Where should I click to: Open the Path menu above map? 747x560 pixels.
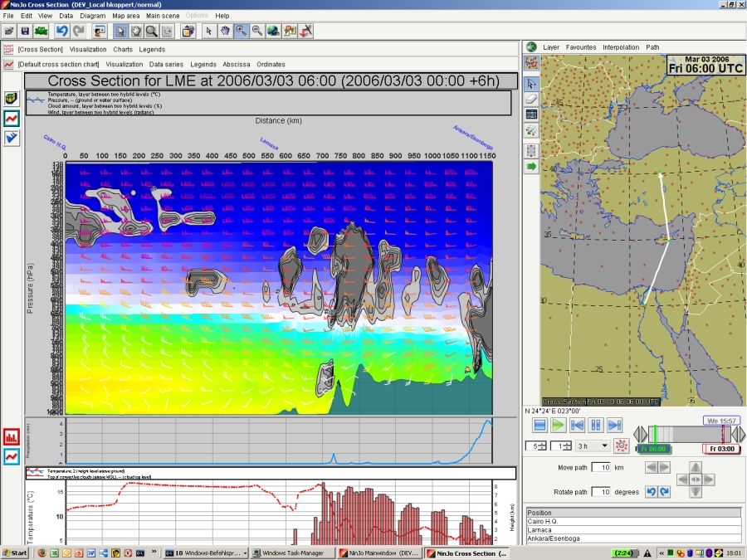pos(652,47)
